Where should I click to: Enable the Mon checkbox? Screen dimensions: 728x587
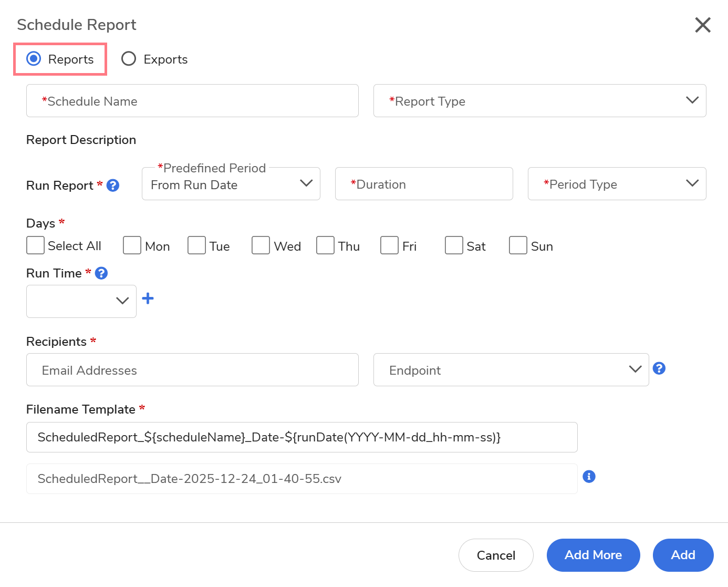(x=132, y=245)
